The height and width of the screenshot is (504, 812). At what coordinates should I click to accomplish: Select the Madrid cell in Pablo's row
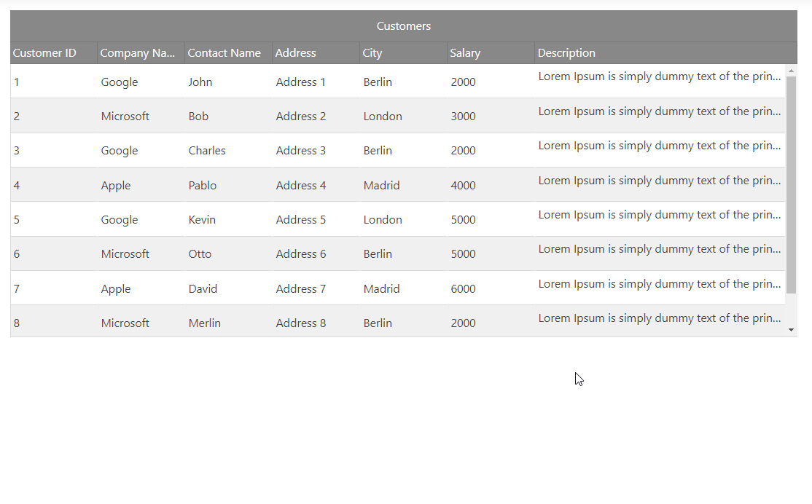tap(381, 186)
